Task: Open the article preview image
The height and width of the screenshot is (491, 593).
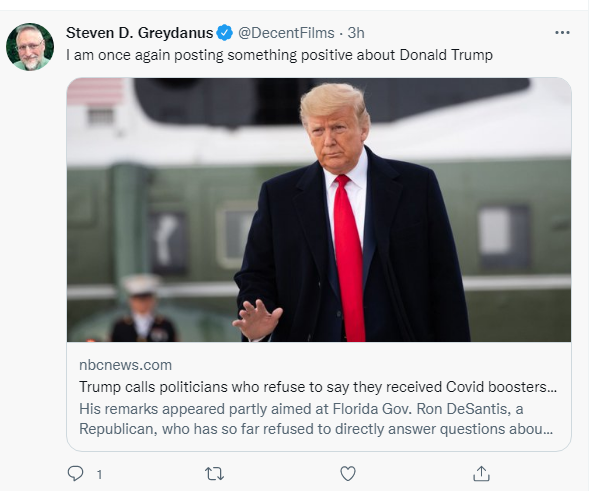Action: coord(319,210)
